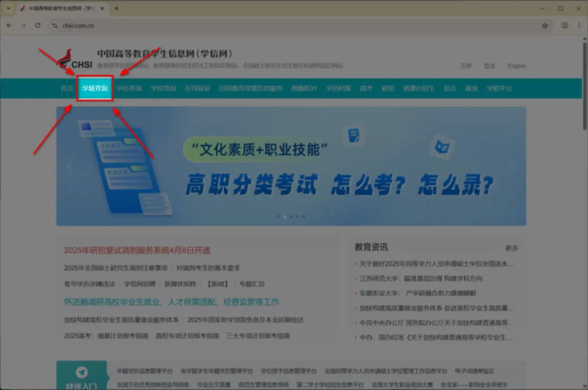Click the 高职分类考试 banner image

pyautogui.click(x=291, y=166)
